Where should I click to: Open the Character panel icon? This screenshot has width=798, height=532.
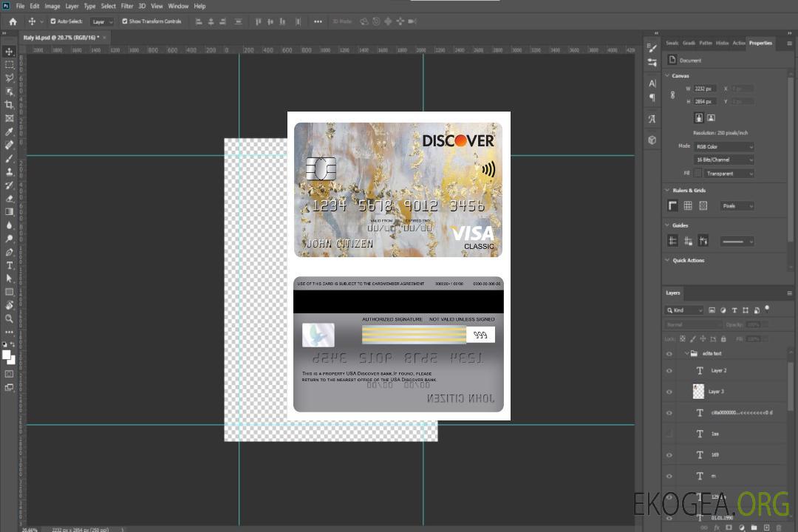652,83
